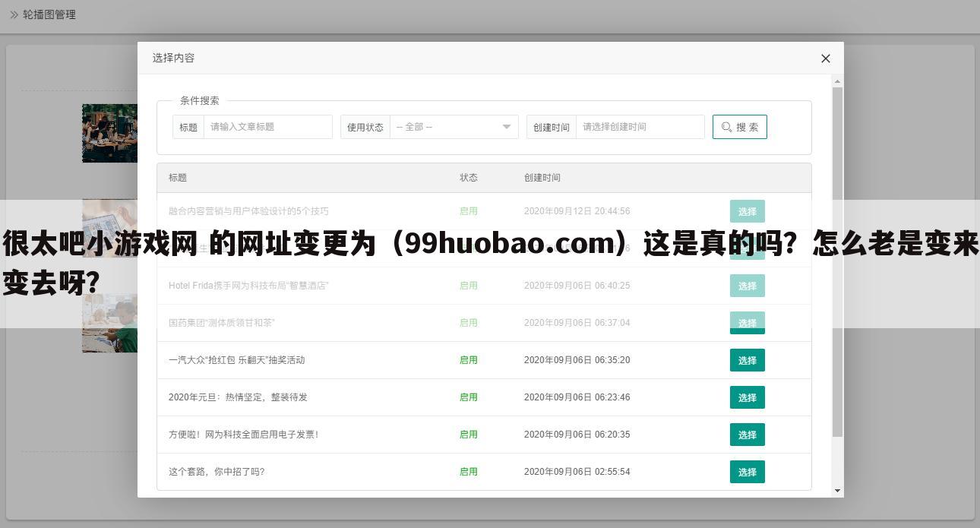Click title 方便啦！网为科技全面启用电子发票！
Screen dimensions: 980x528
click(x=244, y=435)
